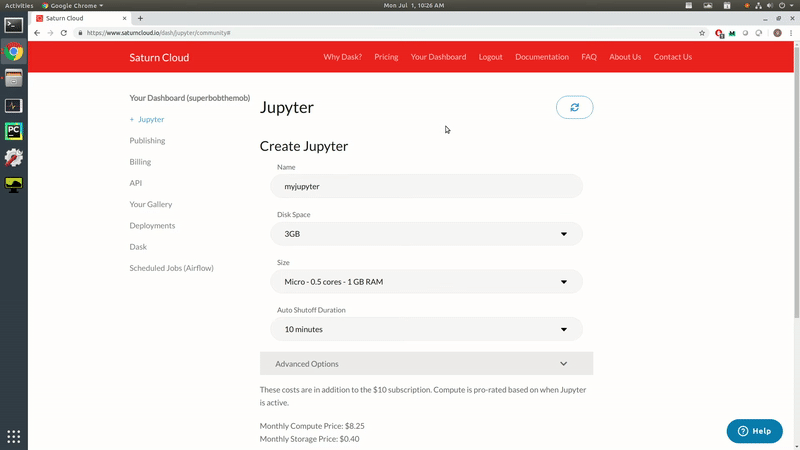The image size is (800, 450).
Task: Open the System Monitor dock icon
Action: tap(14, 105)
